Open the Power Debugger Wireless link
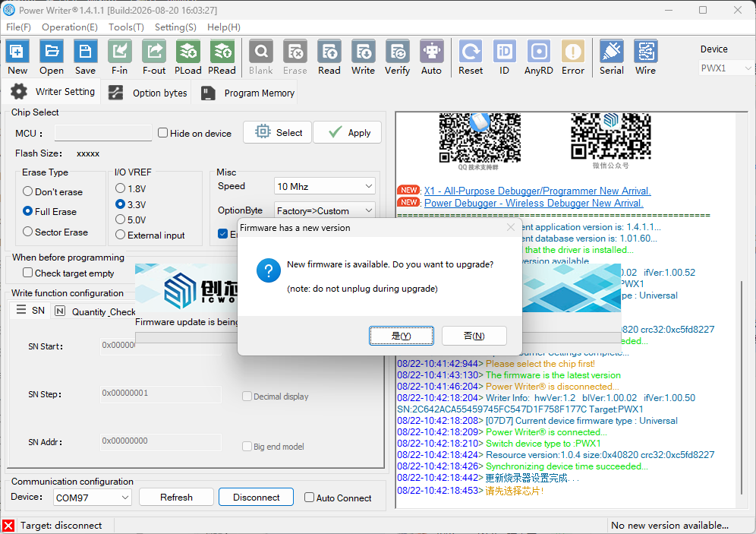This screenshot has height=534, width=756. (x=534, y=203)
